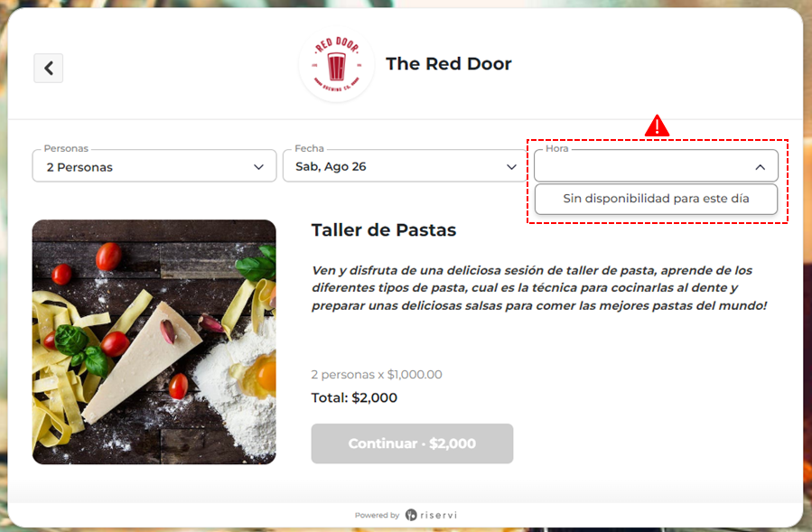Click The Red Door title text
This screenshot has height=532, width=812.
point(449,64)
